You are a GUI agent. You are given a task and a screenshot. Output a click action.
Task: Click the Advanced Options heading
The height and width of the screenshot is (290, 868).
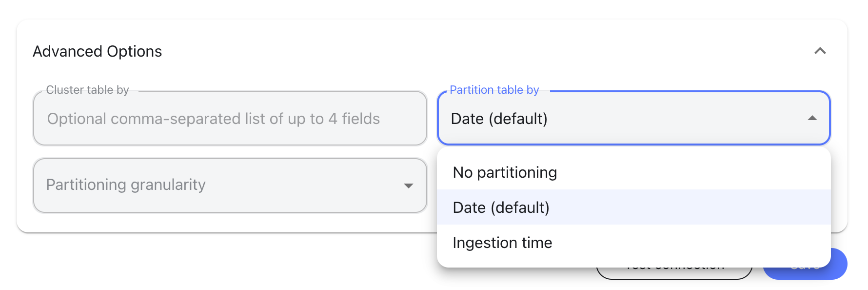click(98, 51)
